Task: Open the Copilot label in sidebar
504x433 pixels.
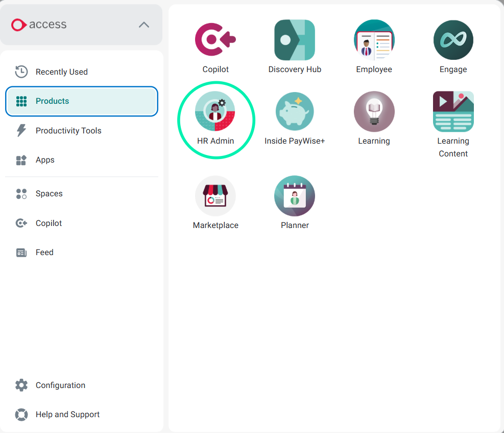Action: (x=49, y=223)
